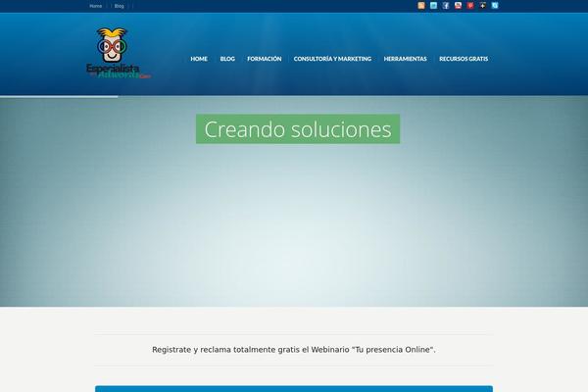588x392 pixels.
Task: Open the RECURSOS GRATIS menu item
Action: [464, 59]
